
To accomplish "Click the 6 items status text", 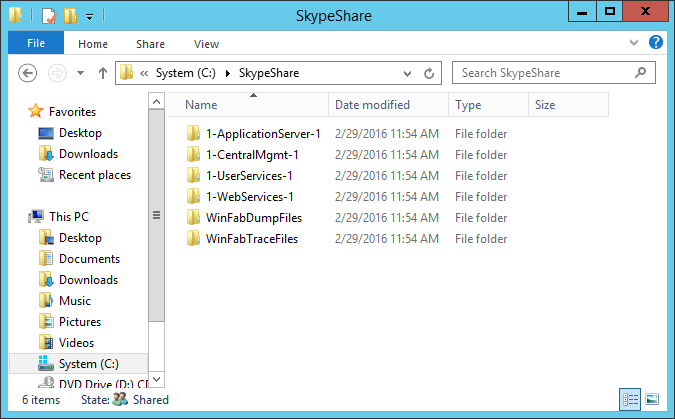I will [41, 400].
